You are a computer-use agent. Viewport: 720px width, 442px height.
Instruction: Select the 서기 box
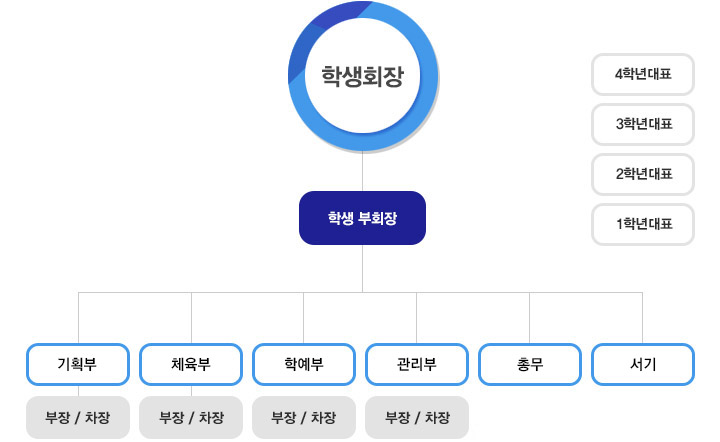click(x=643, y=365)
